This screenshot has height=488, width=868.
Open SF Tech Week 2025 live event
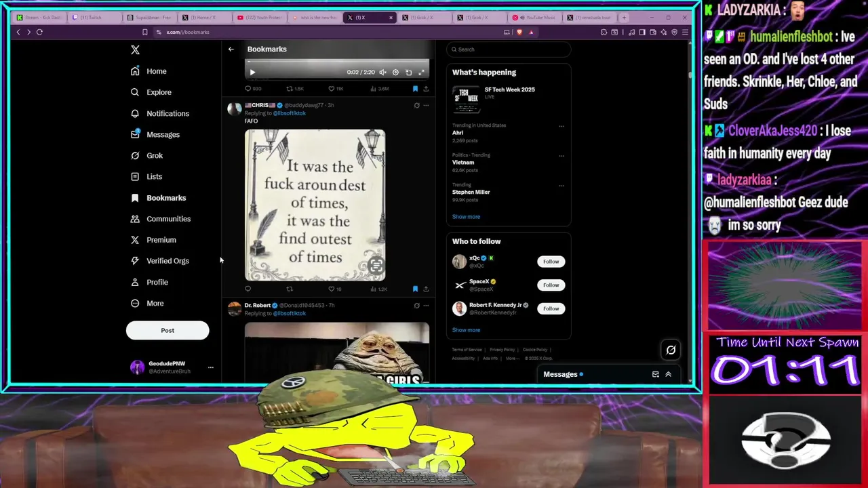point(509,98)
